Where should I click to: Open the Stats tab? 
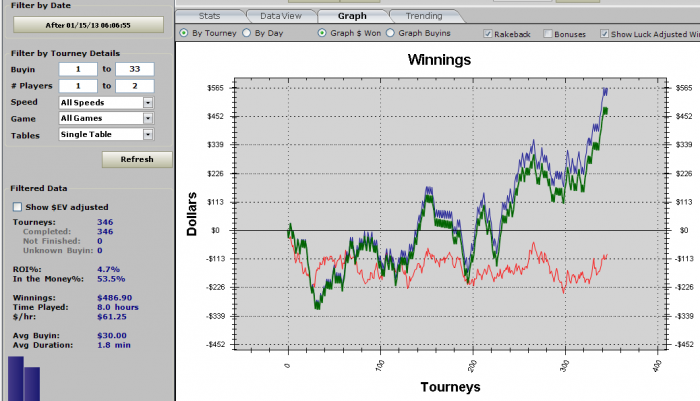pos(209,16)
